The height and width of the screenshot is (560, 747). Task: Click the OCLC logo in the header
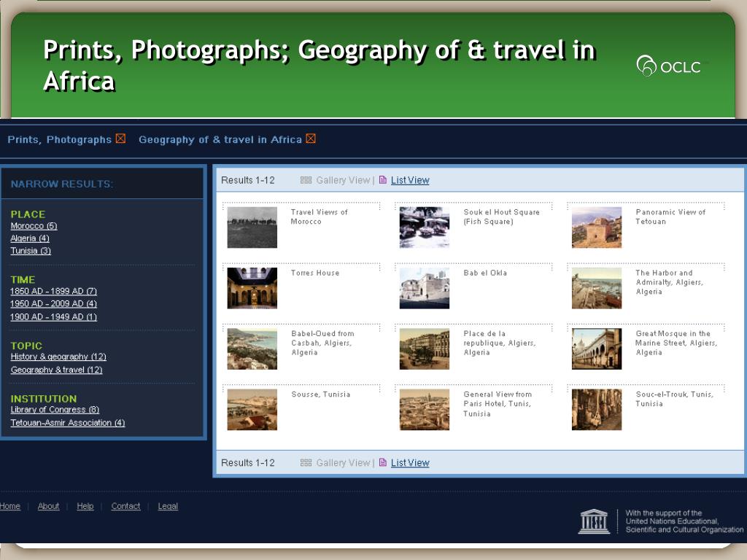pos(669,66)
